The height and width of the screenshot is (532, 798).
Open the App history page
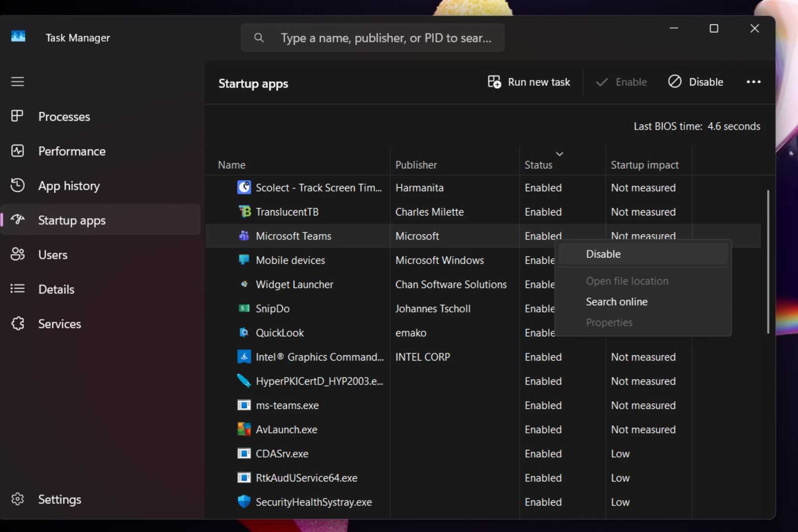point(101,186)
